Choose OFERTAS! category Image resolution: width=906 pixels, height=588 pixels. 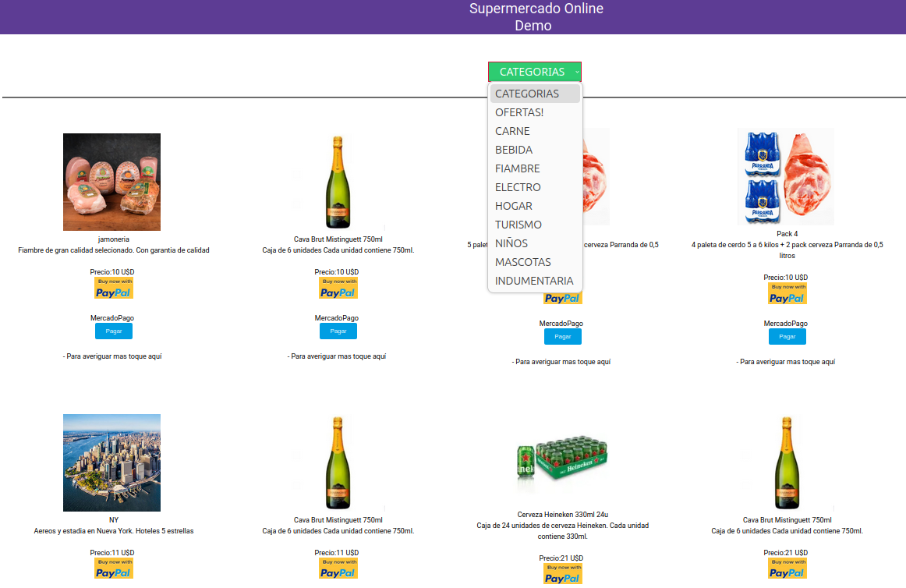coord(535,112)
